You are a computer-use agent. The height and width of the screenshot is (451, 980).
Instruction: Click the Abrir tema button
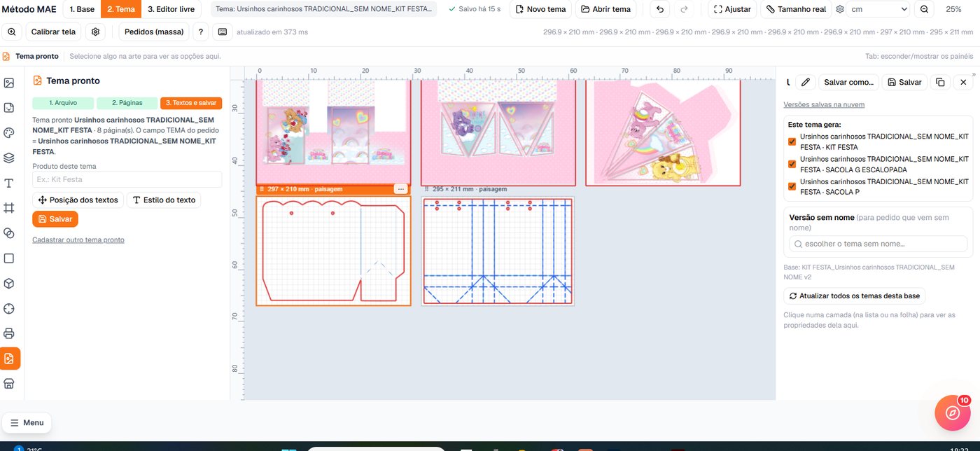(x=606, y=9)
